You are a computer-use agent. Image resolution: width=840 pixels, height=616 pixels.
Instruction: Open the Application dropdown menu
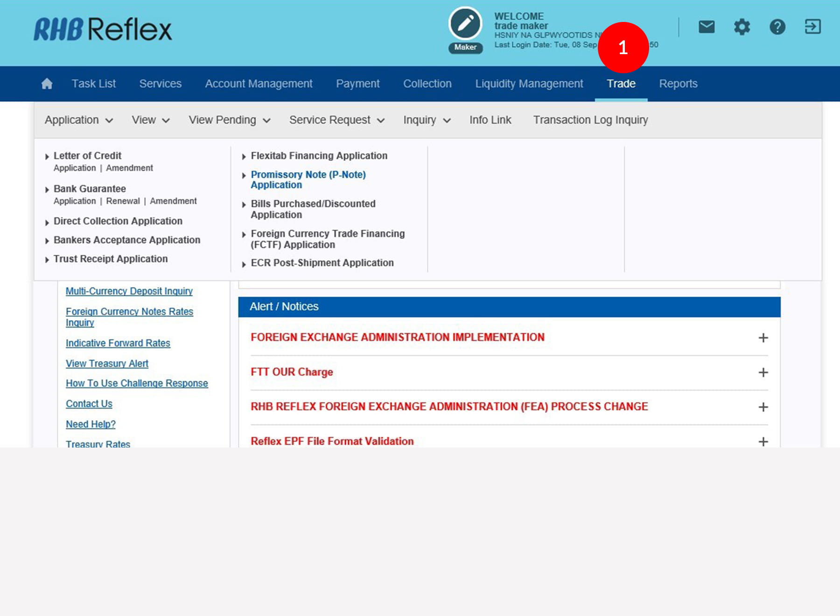[x=78, y=120]
